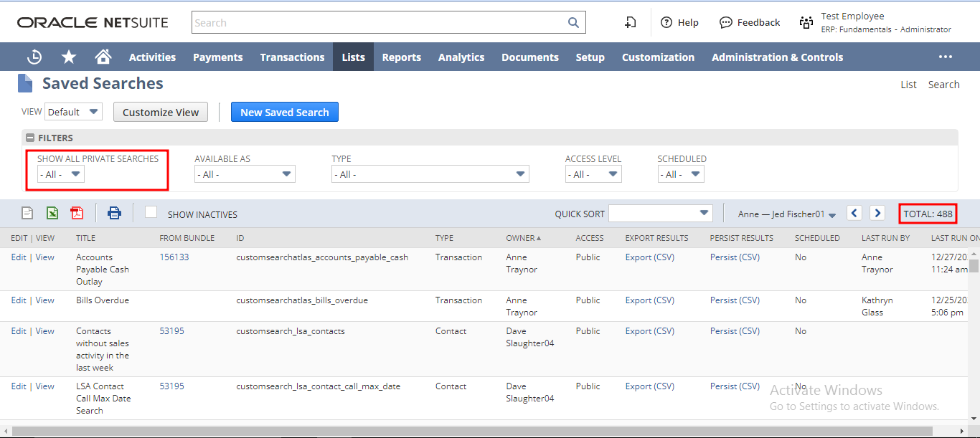
Task: Collapse the Filters section
Action: point(30,138)
